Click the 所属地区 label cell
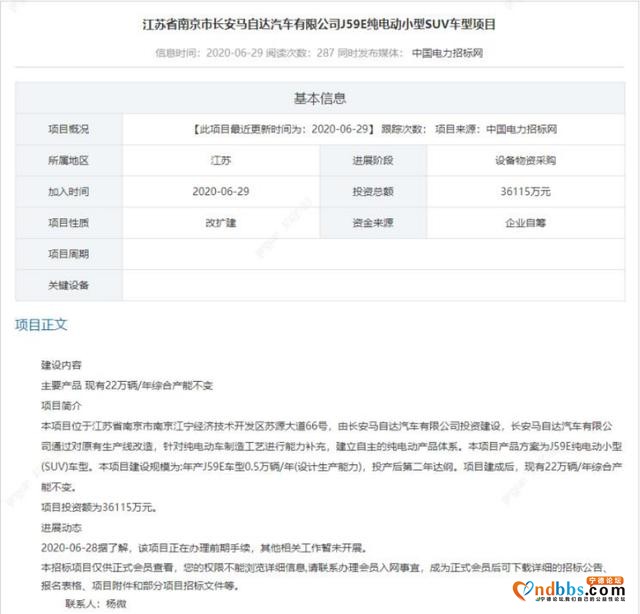The width and height of the screenshot is (640, 614). tap(69, 160)
